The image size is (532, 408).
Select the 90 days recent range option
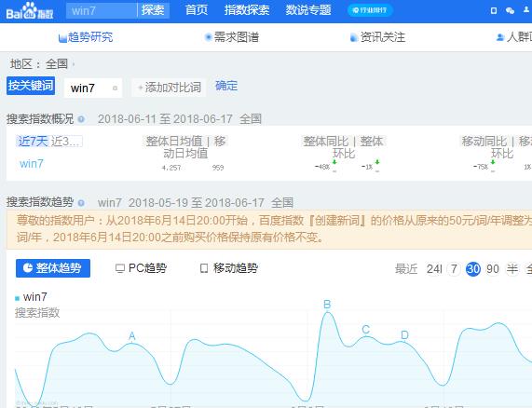pos(493,269)
